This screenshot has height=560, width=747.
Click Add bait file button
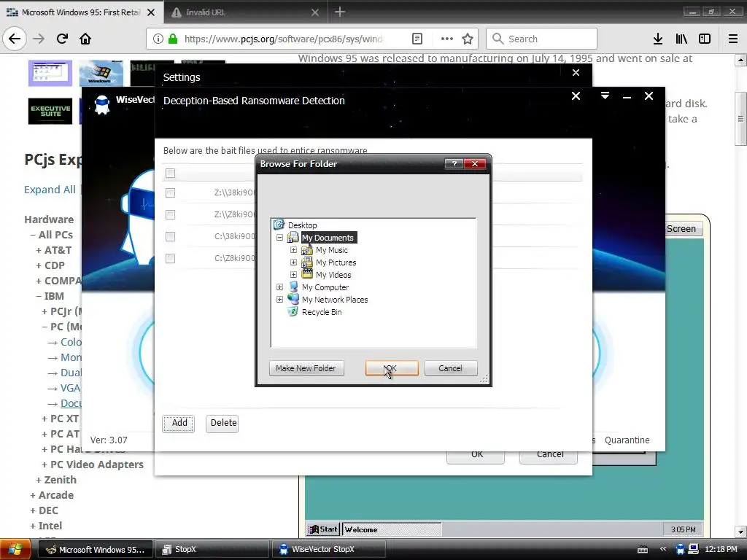click(x=179, y=423)
